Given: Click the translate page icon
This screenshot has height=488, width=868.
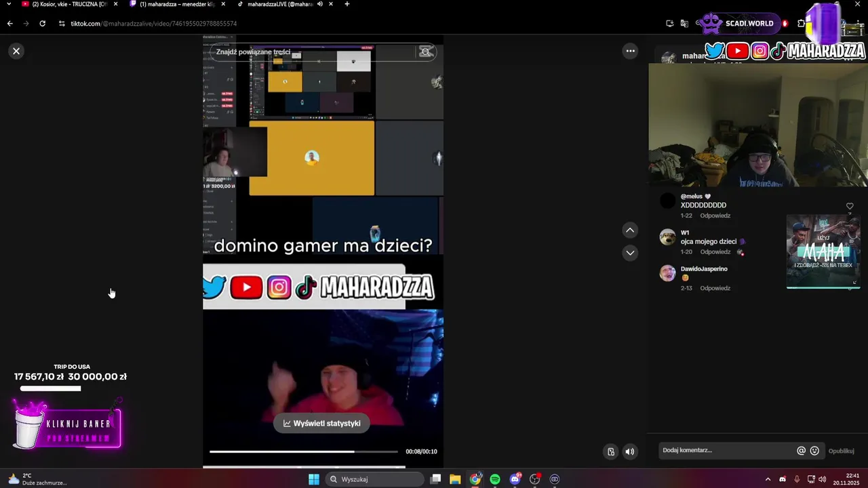Looking at the screenshot, I should tap(684, 23).
